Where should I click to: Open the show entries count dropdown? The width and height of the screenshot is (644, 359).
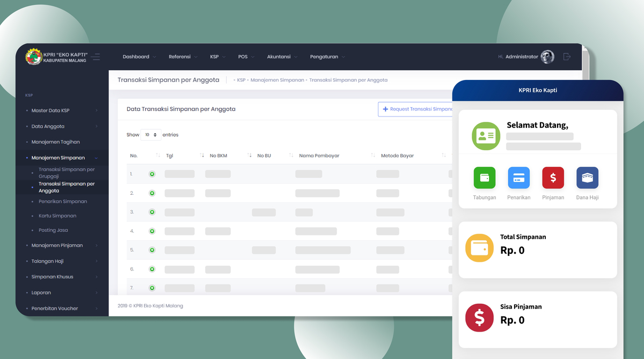(x=150, y=135)
